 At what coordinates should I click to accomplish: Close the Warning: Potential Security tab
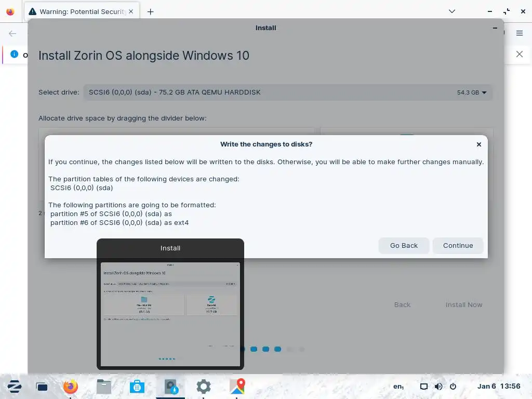point(131,11)
